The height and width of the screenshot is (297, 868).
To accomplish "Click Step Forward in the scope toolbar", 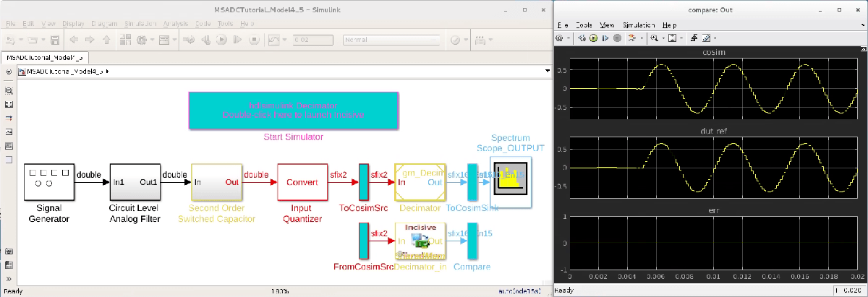I will pyautogui.click(x=605, y=38).
